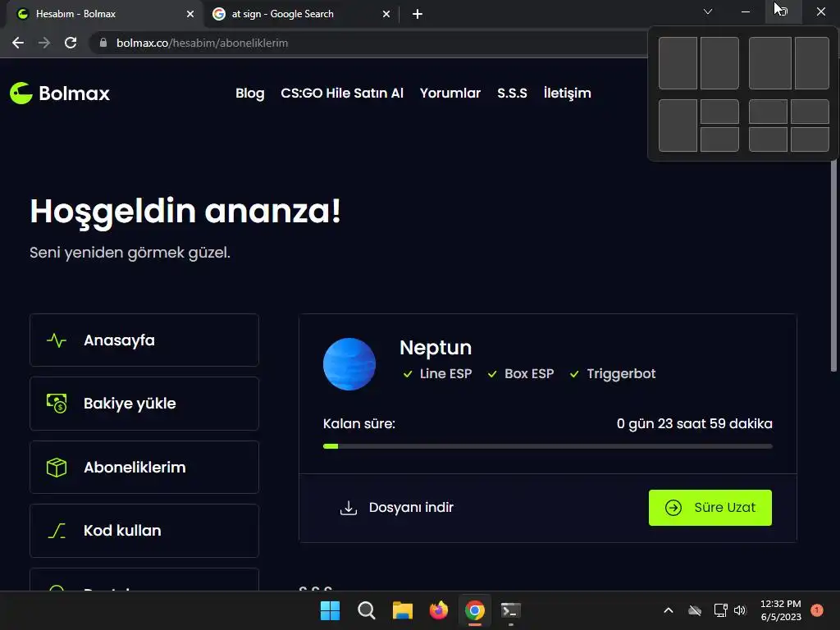Click the Neptun subscription title

click(x=436, y=348)
